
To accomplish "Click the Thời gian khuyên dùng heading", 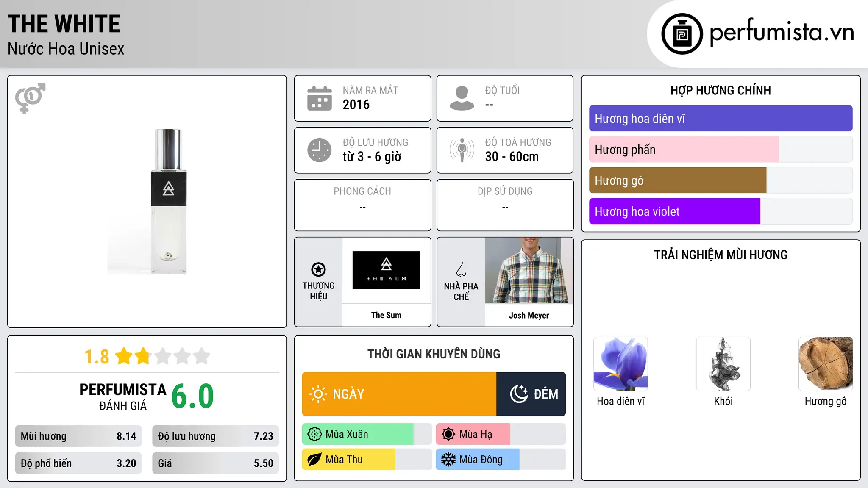I will (434, 354).
